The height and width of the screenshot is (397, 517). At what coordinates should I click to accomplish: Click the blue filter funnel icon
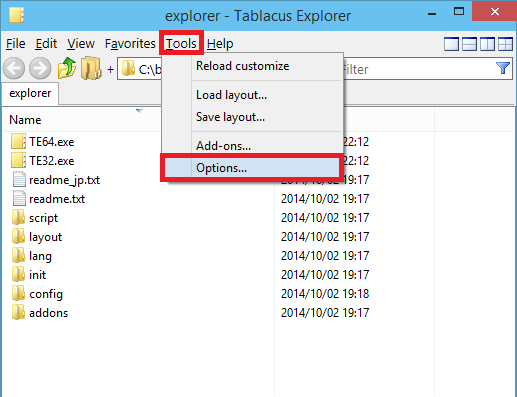(x=503, y=68)
